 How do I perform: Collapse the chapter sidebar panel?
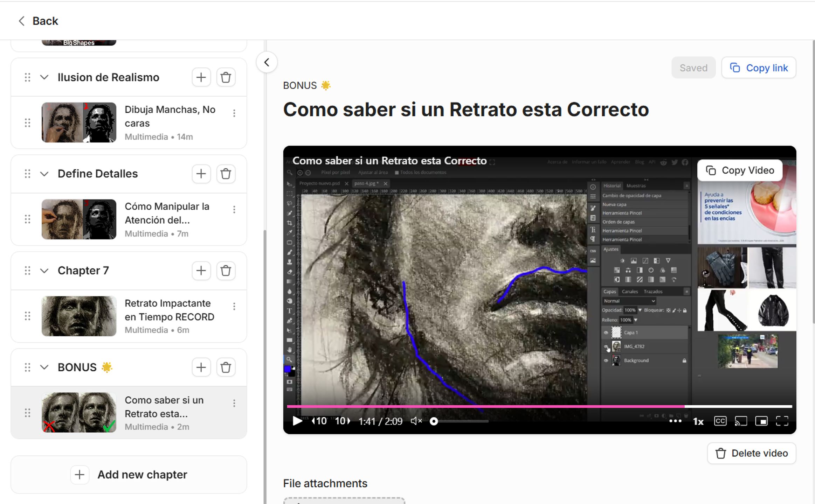(267, 63)
